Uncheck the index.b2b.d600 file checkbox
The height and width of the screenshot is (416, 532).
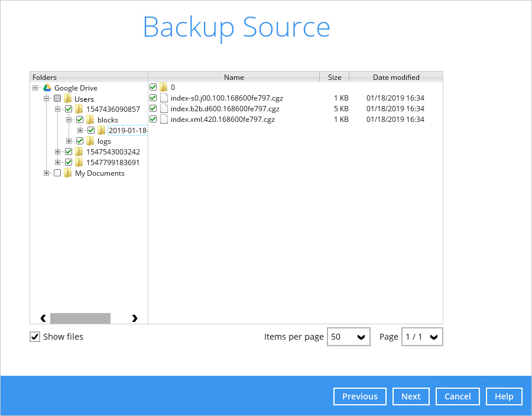coord(153,108)
